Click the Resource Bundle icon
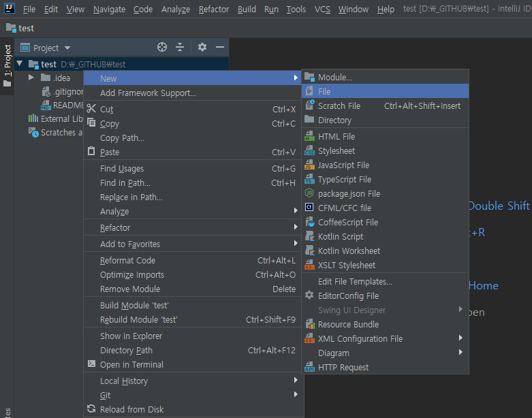The width and height of the screenshot is (532, 418). tap(310, 324)
